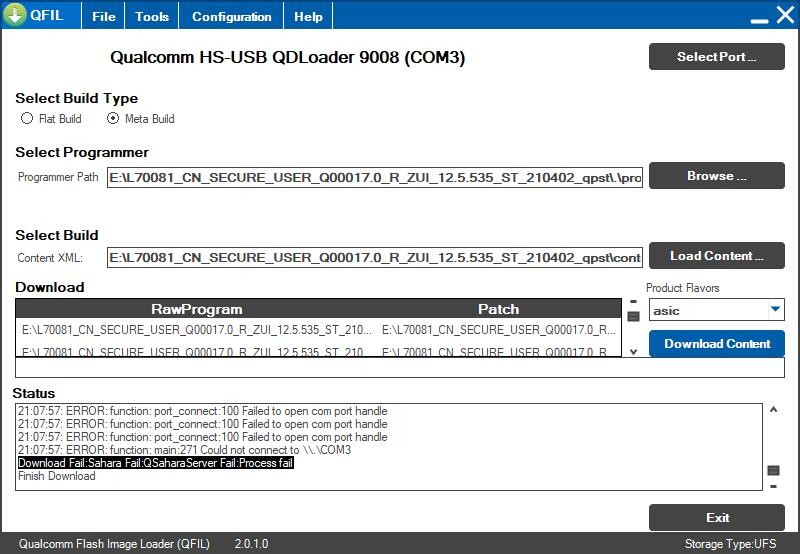This screenshot has width=800, height=554.
Task: Click the status log up arrow
Action: coord(773,410)
